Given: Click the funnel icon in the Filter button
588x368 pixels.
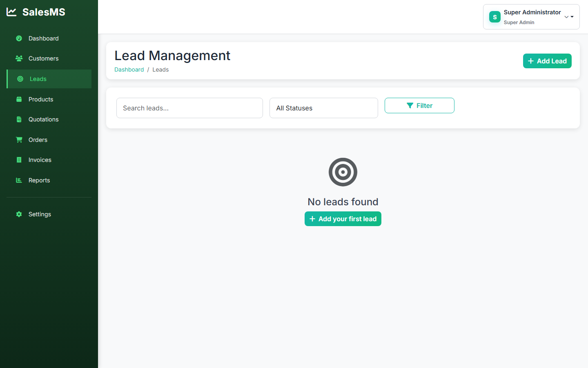Looking at the screenshot, I should point(410,105).
